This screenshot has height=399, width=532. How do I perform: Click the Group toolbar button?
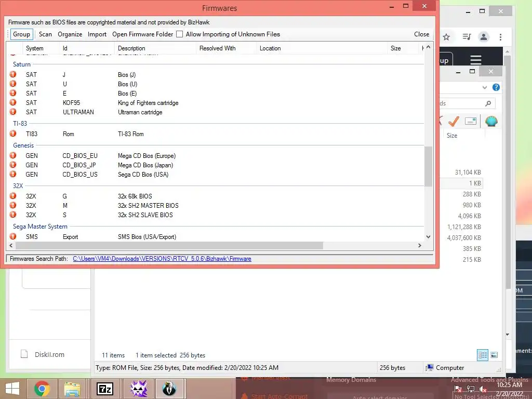tap(21, 34)
